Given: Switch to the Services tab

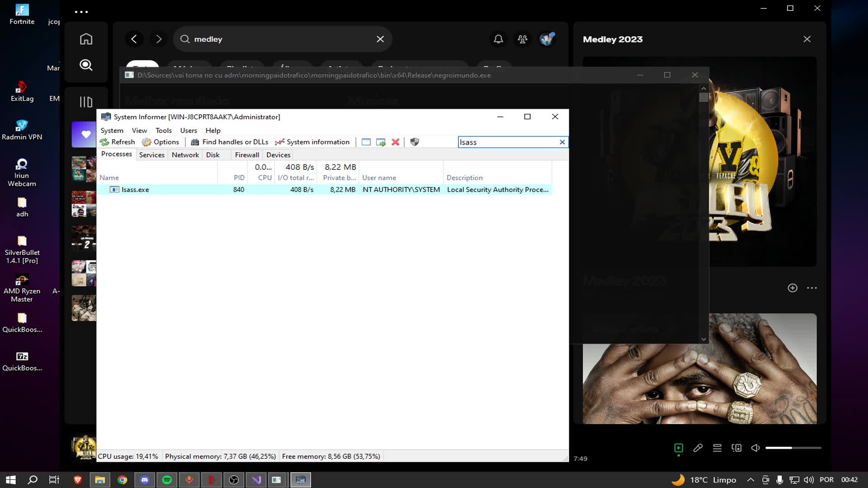Looking at the screenshot, I should (151, 155).
